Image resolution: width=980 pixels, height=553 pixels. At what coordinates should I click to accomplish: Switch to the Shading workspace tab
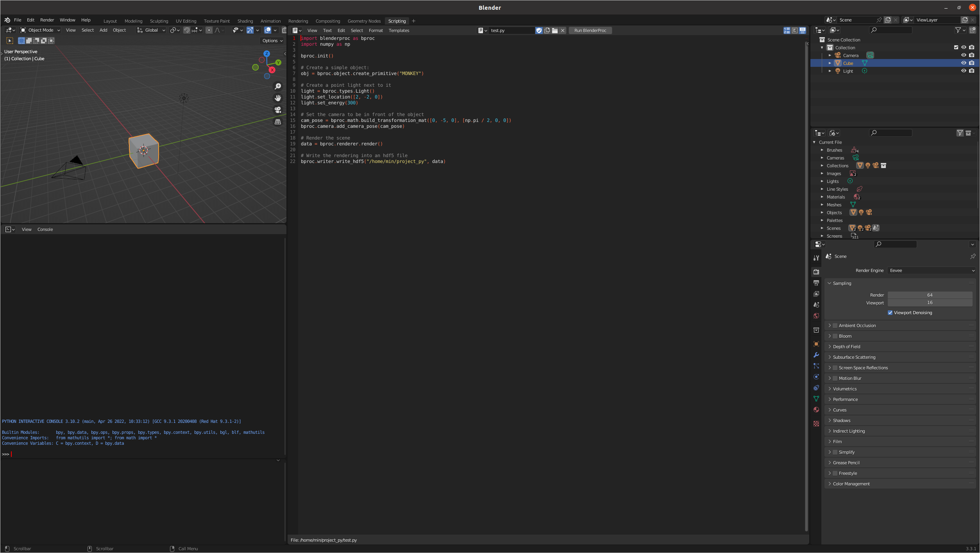[x=245, y=21]
